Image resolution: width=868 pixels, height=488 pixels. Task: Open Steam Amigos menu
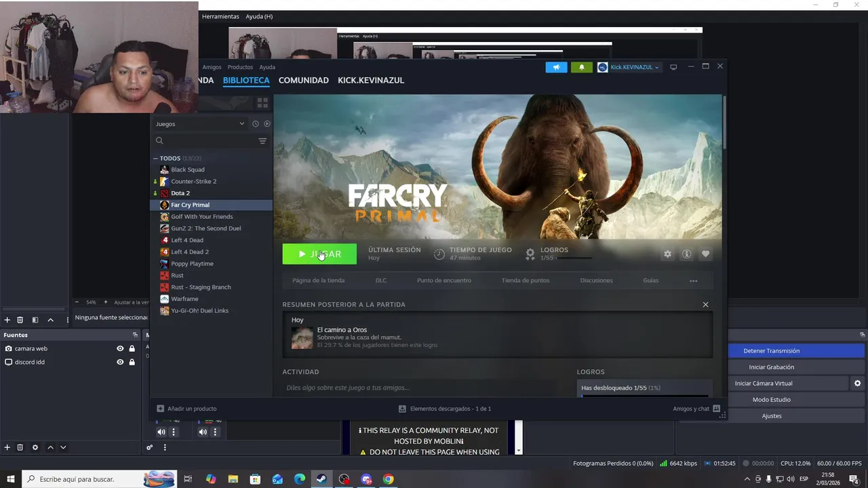212,67
